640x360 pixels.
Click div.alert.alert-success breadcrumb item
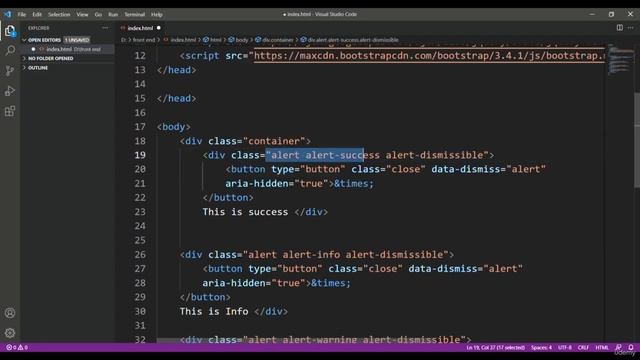(353, 40)
